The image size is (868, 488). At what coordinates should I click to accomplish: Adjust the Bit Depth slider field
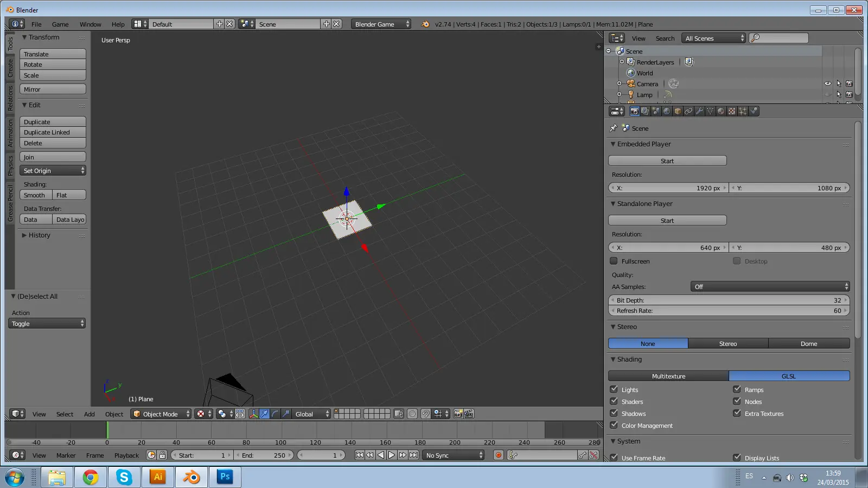[729, 300]
